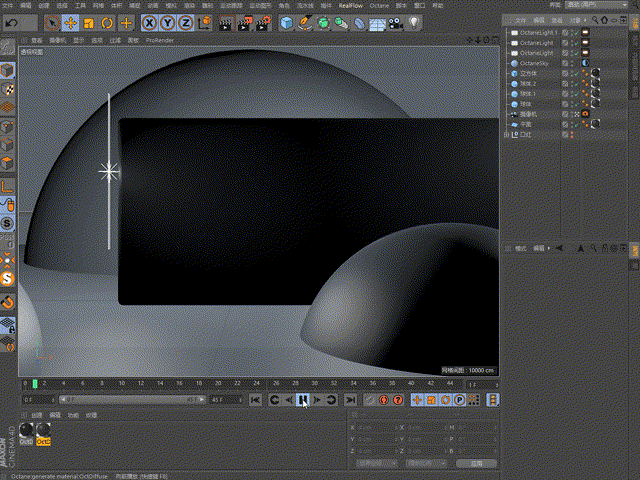
Task: Click the Object Manager home icon
Action: coord(604,20)
